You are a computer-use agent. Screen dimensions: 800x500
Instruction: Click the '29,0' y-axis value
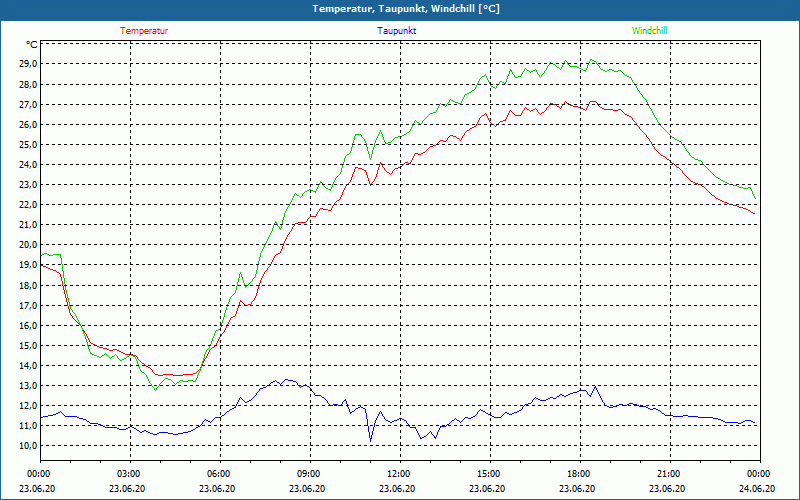(29, 64)
